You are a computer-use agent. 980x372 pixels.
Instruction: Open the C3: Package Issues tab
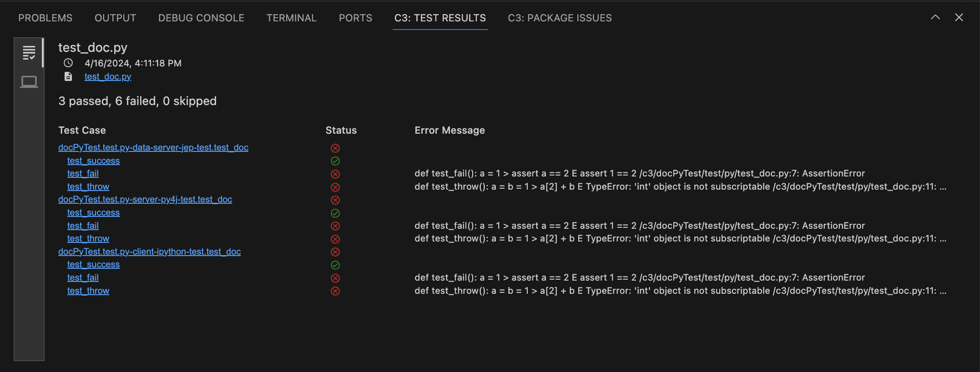coord(560,18)
